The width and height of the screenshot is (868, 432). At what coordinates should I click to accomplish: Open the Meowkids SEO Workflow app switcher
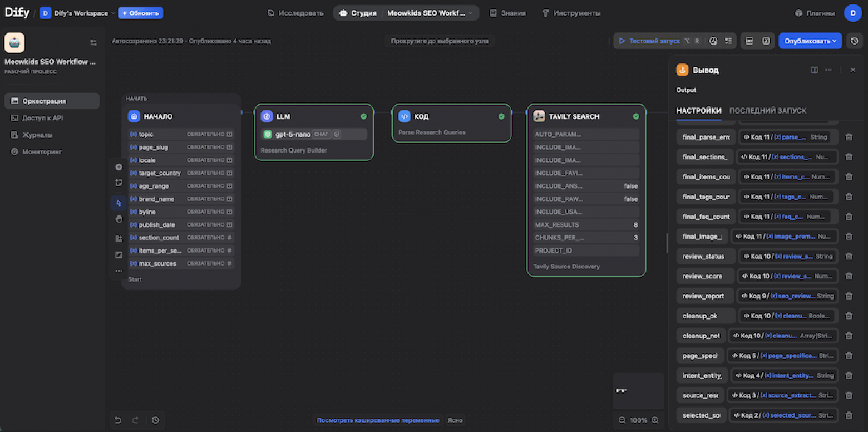tap(431, 13)
